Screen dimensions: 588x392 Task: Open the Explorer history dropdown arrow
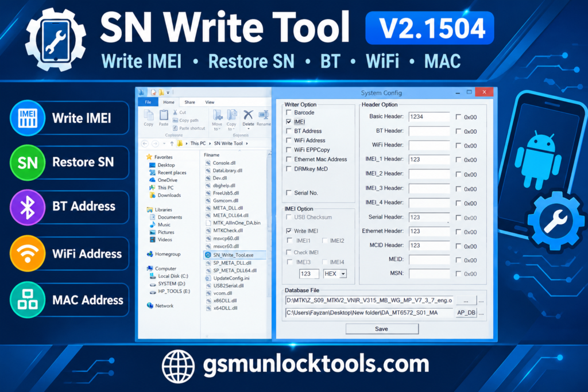pos(164,143)
